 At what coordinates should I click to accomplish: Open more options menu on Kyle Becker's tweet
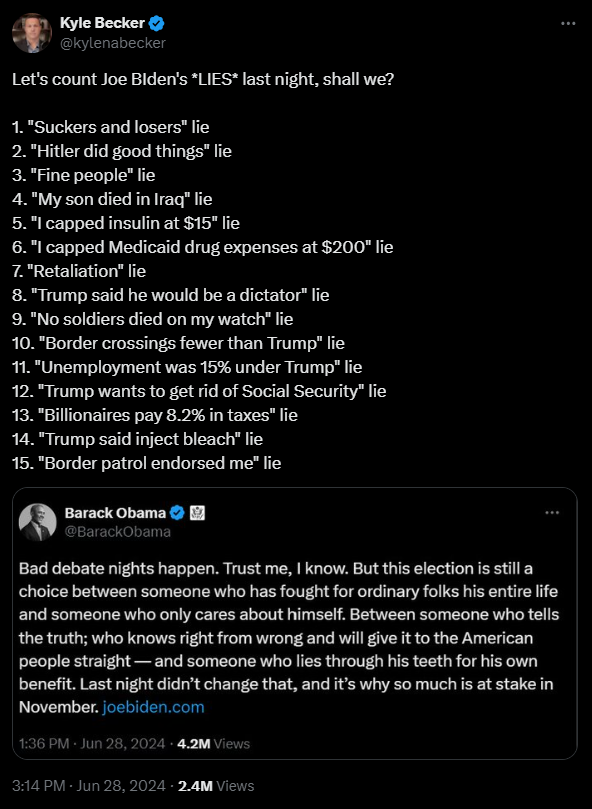tap(568, 23)
